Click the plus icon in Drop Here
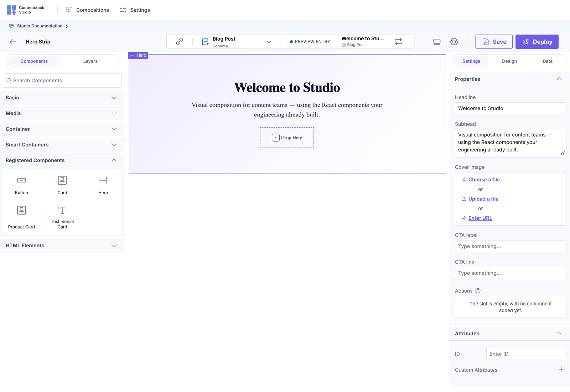 tap(275, 138)
